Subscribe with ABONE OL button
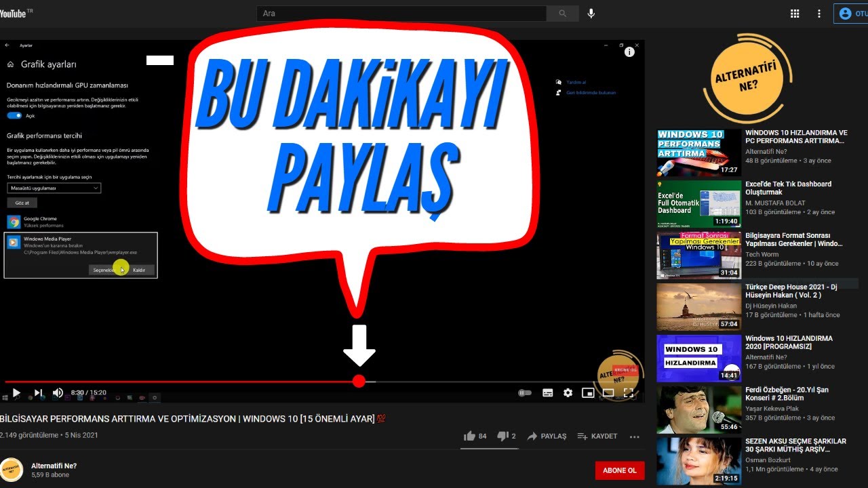The image size is (868, 488). 619,470
